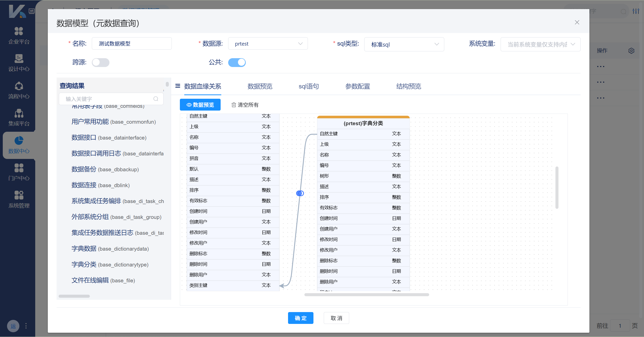Click the filter icon in the top-right corner
The width and height of the screenshot is (644, 337).
[636, 11]
